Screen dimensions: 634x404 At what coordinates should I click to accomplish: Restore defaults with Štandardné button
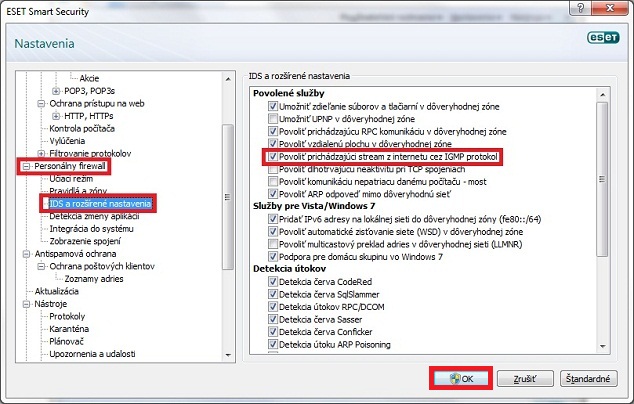[x=588, y=379]
